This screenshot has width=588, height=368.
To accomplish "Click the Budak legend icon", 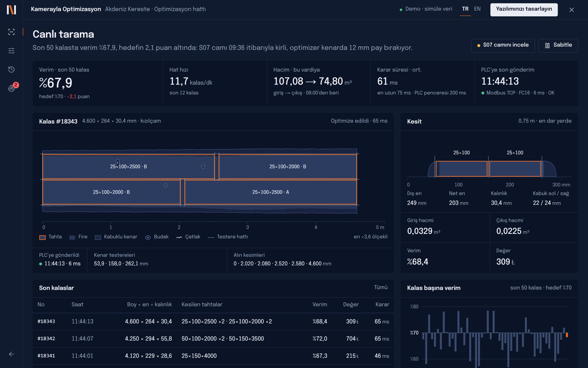I will (148, 238).
